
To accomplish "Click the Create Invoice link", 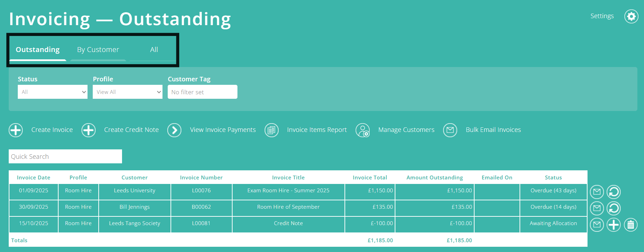I will point(52,130).
